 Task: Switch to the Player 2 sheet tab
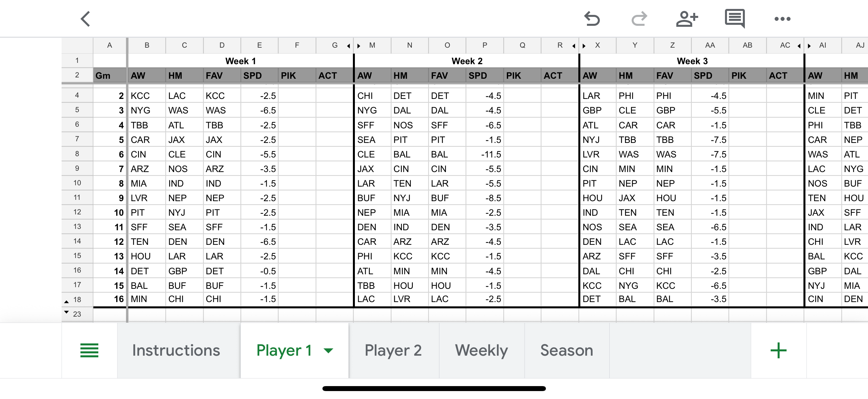click(394, 350)
